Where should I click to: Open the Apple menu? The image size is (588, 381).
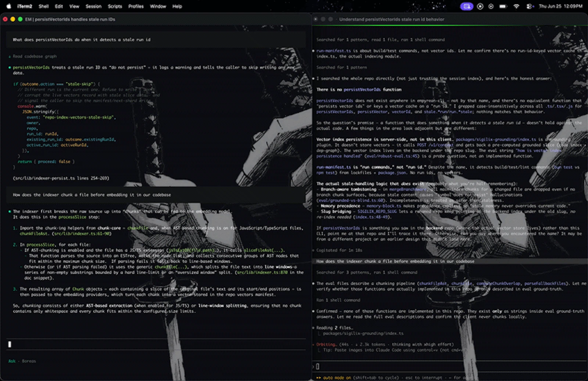(x=9, y=6)
